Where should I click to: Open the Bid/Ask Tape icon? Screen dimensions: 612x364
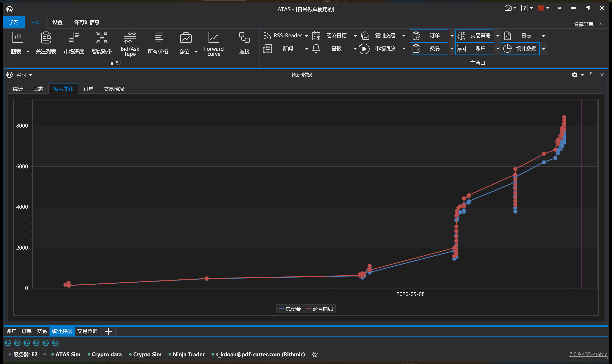(x=130, y=37)
